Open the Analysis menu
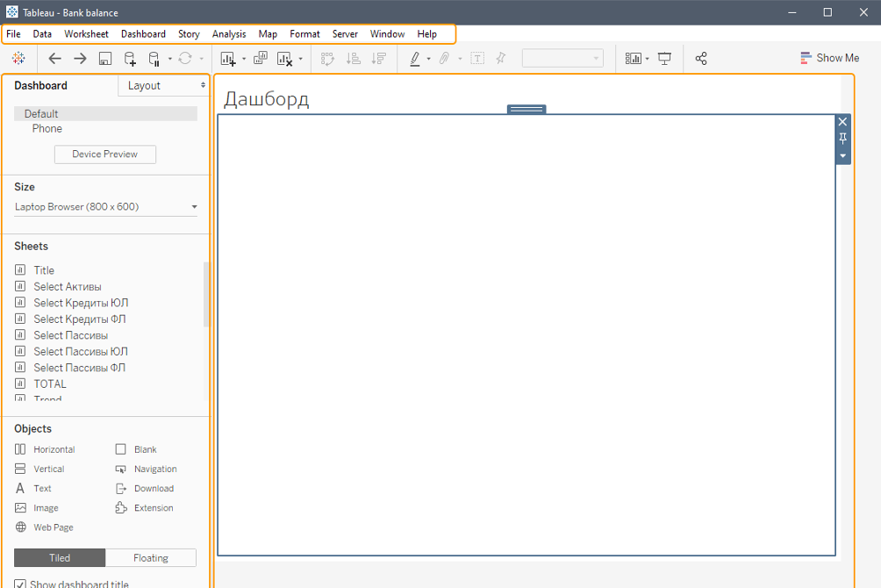The width and height of the screenshot is (881, 588). [229, 33]
